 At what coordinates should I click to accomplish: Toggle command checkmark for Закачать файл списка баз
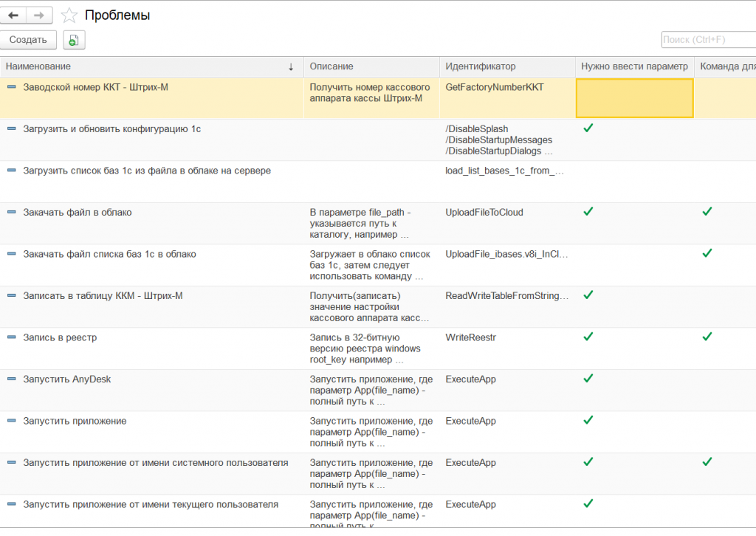pyautogui.click(x=707, y=253)
